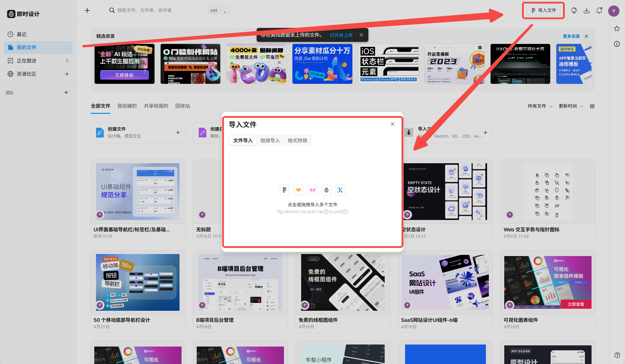Click the info icon in right rail
The width and height of the screenshot is (625, 364).
pyautogui.click(x=617, y=44)
